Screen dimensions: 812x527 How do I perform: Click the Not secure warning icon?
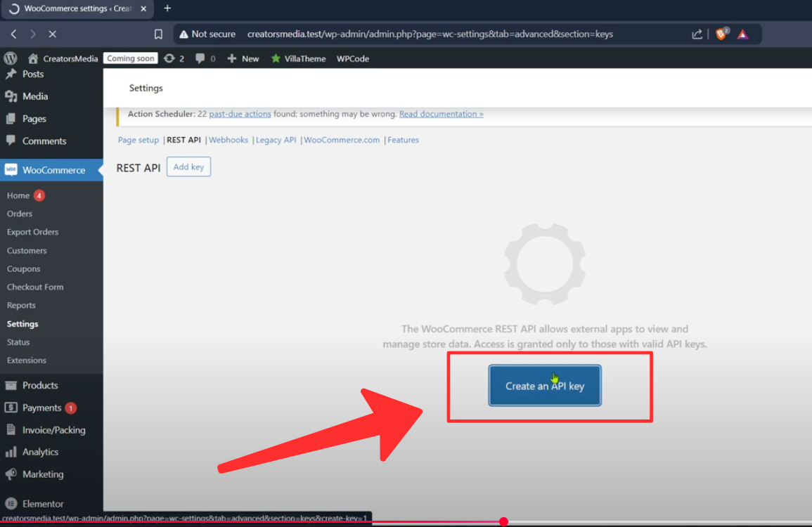[x=183, y=34]
